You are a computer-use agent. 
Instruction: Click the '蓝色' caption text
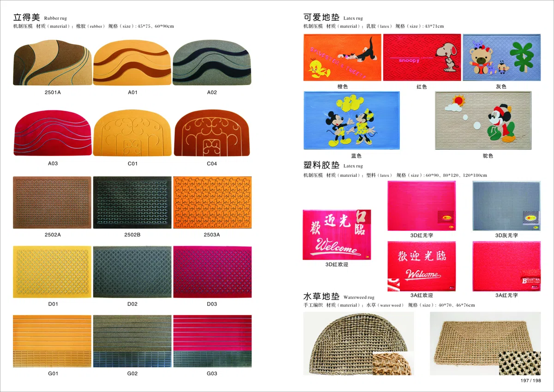(356, 156)
